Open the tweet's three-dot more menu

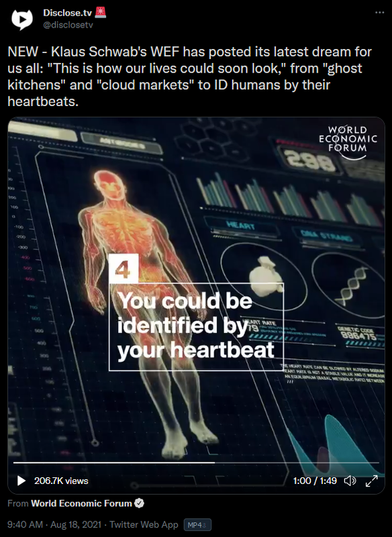click(x=379, y=12)
